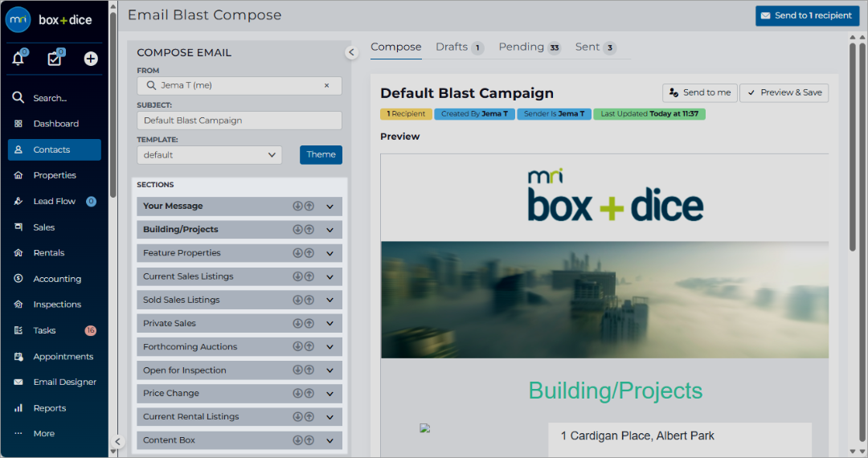Click the mri box+dice logo in sidebar
The height and width of the screenshot is (458, 868).
click(49, 20)
